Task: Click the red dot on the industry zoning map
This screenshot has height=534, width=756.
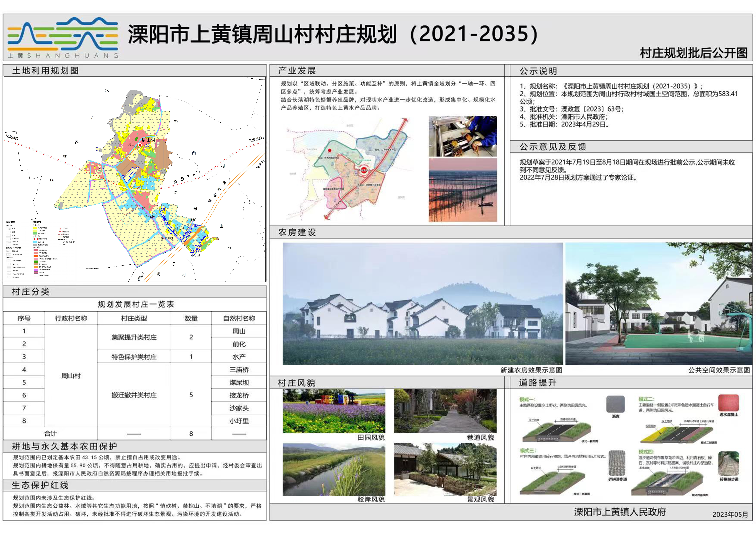Action: click(330, 150)
